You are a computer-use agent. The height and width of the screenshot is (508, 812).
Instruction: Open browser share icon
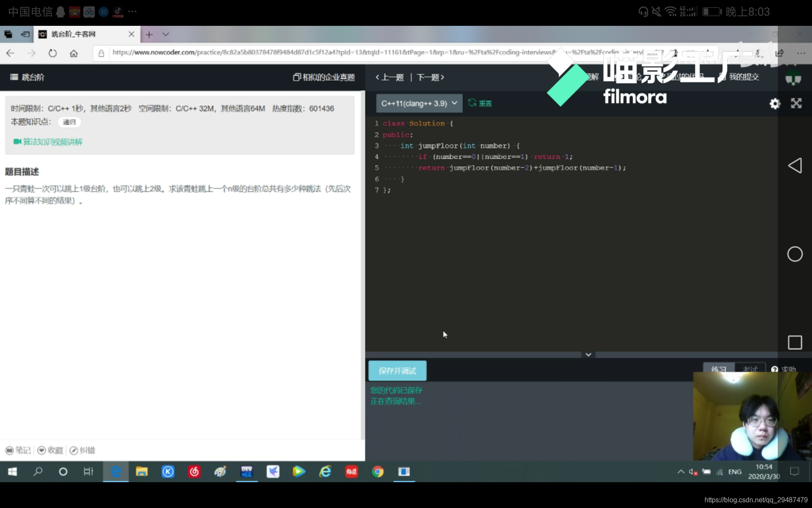tap(779, 53)
